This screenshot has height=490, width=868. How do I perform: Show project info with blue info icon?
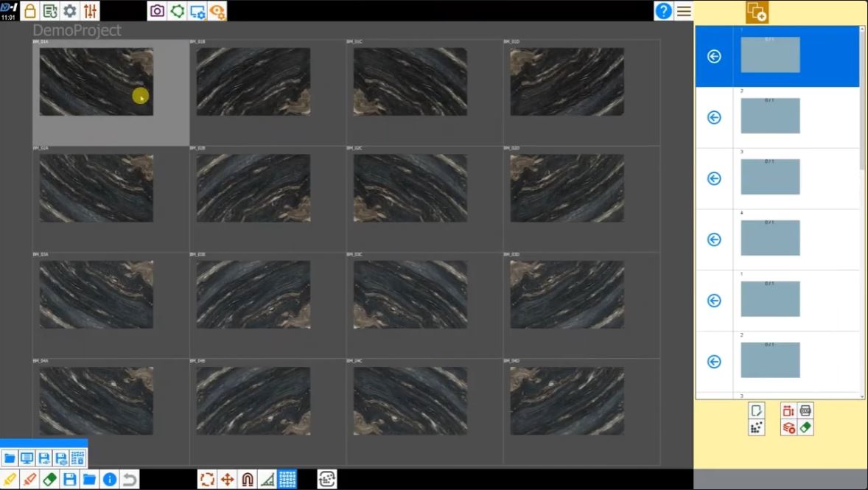(x=110, y=479)
